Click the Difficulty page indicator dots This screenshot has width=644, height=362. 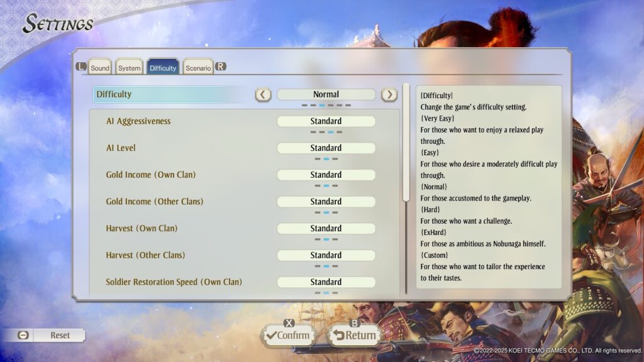tap(326, 106)
